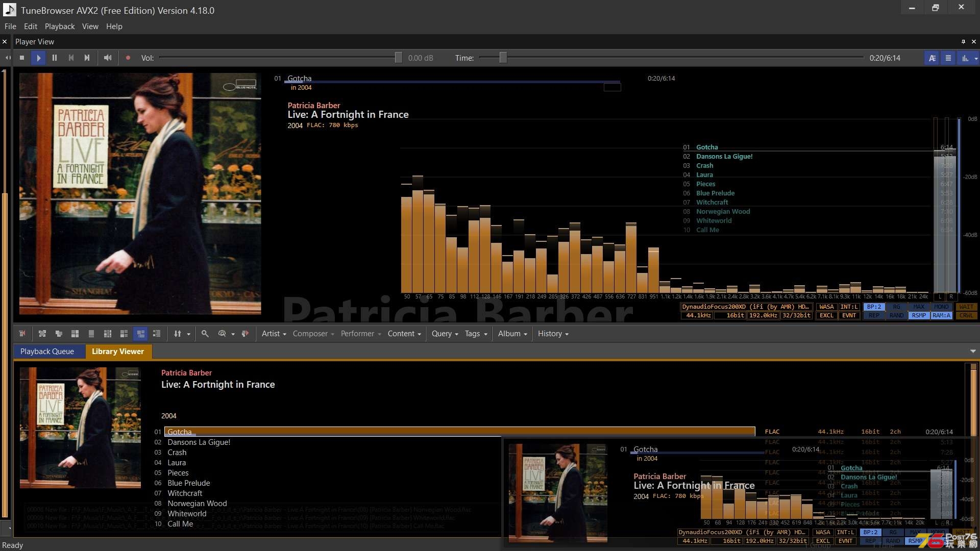Click the red record dot icon
The height and width of the screenshot is (551, 980).
(128, 58)
